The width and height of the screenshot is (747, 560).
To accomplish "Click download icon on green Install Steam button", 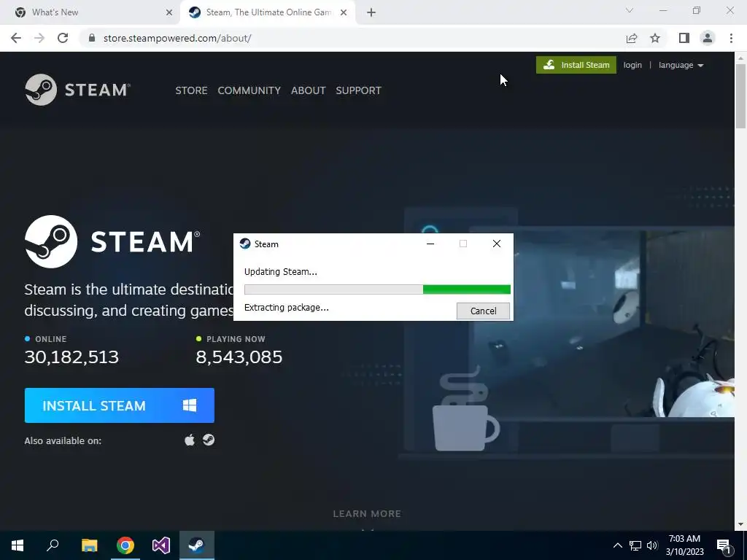I will [549, 65].
